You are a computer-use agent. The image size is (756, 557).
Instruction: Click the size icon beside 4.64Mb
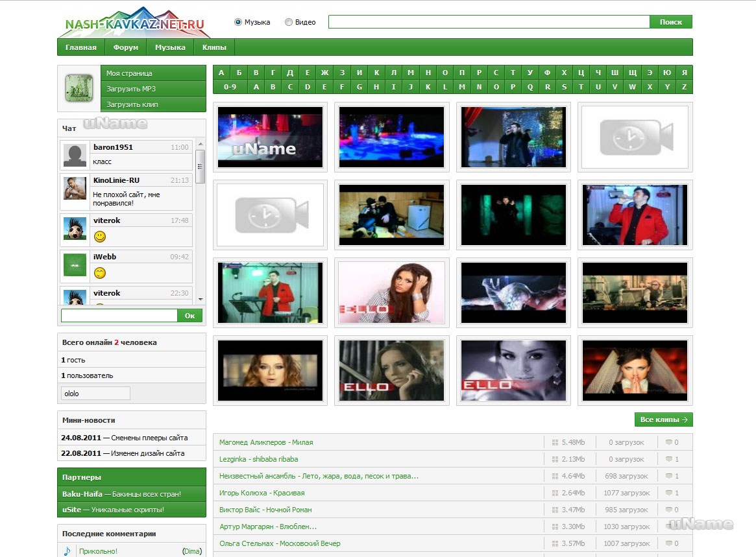(x=555, y=476)
